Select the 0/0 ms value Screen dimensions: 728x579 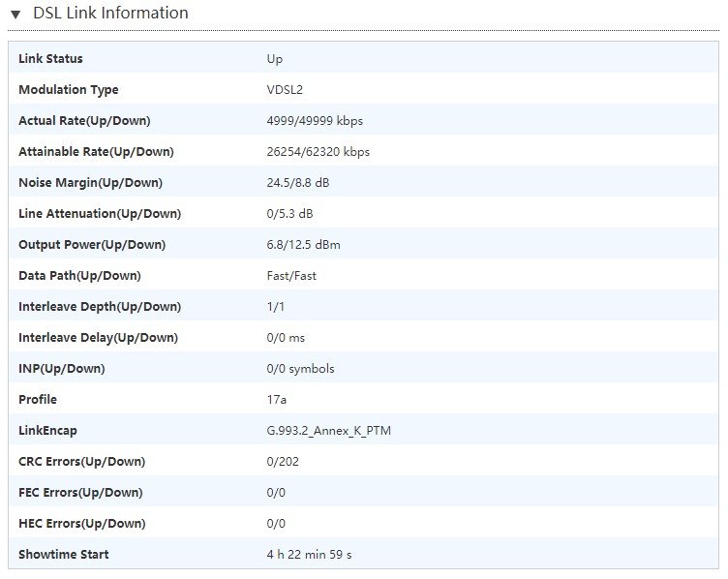(x=286, y=338)
